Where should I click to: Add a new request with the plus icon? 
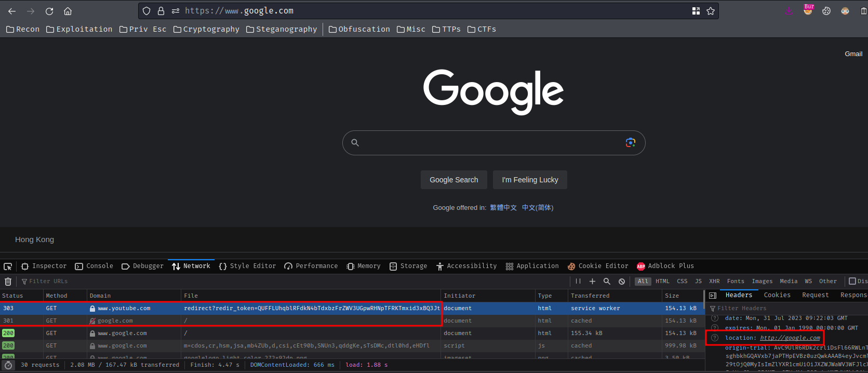pyautogui.click(x=592, y=282)
